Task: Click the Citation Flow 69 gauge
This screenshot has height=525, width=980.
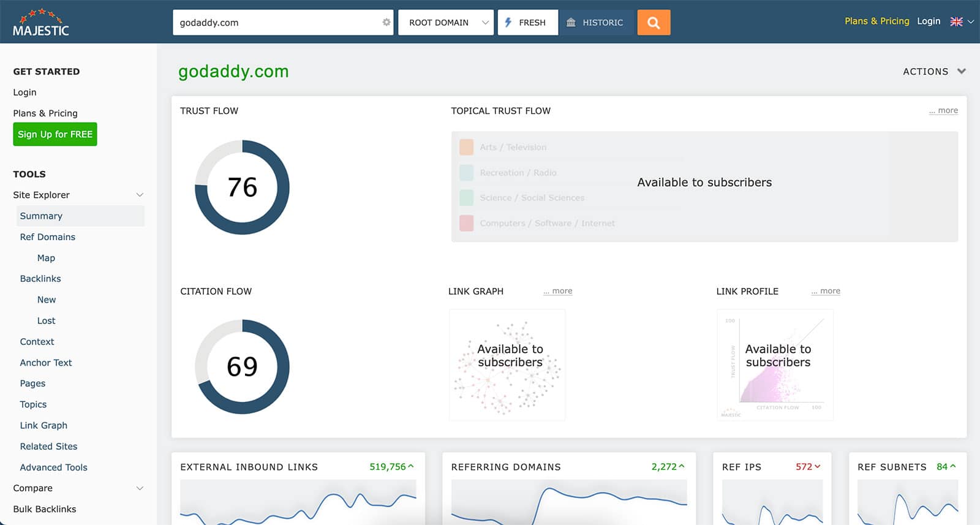Action: 242,366
